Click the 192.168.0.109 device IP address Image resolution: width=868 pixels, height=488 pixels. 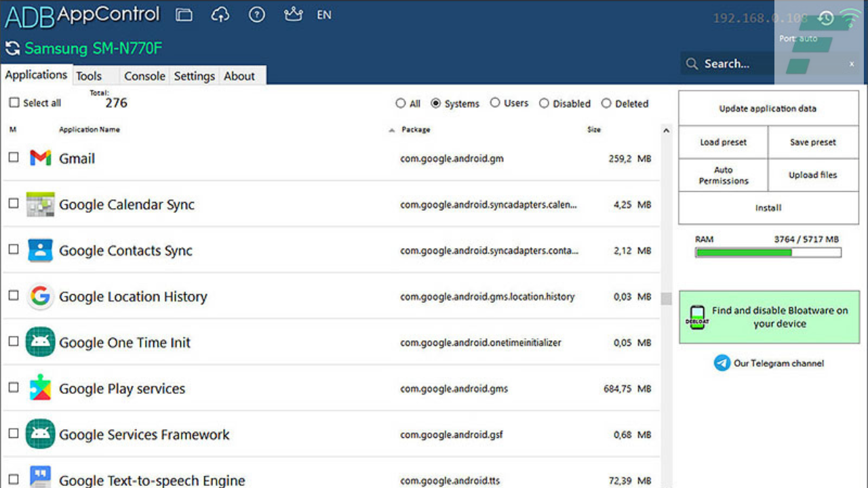click(761, 19)
